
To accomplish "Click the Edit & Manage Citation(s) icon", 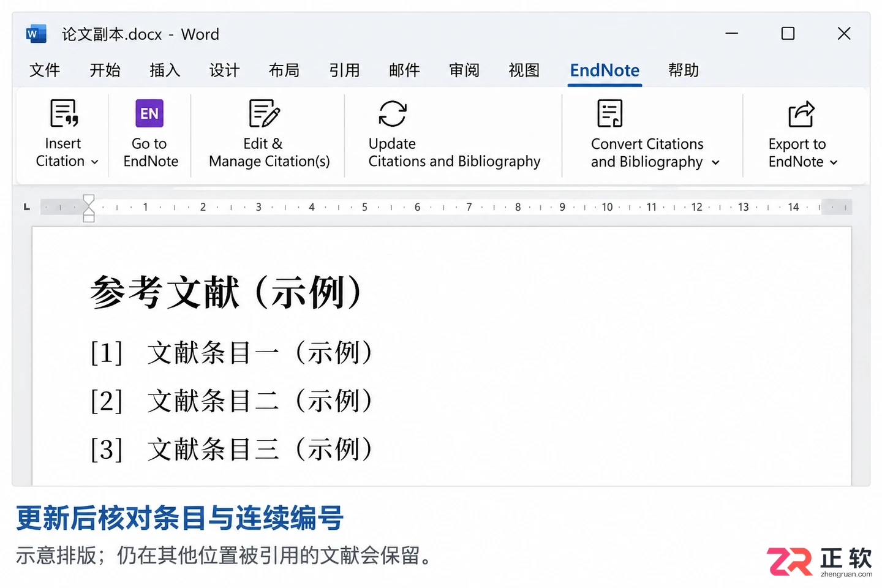I will click(x=265, y=113).
